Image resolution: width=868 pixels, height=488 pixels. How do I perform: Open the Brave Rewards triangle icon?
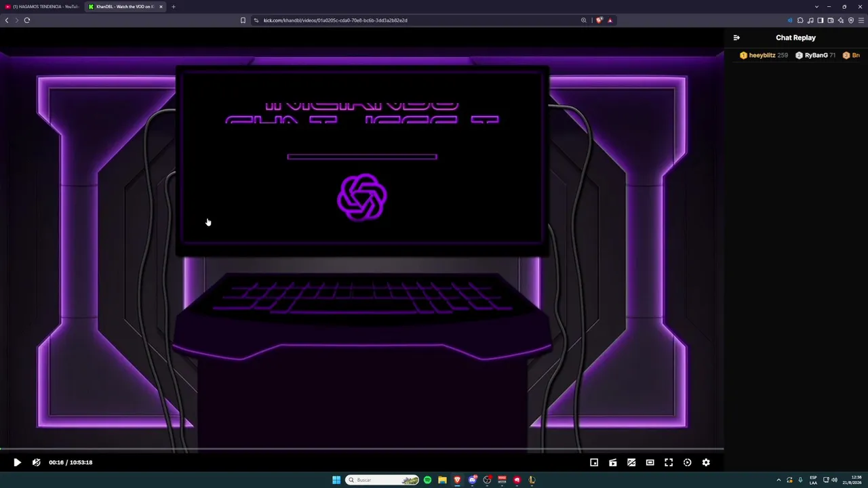click(610, 20)
